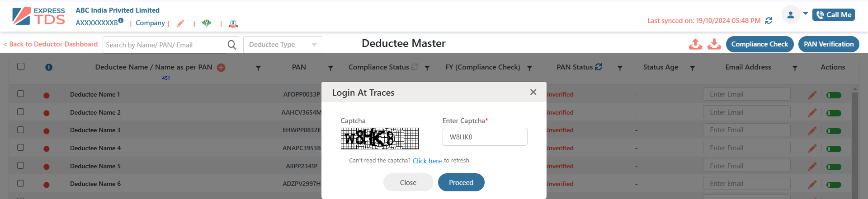Tick the checkbox for Deductee Name 2
Viewport: 868px width, 199px height.
click(21, 111)
